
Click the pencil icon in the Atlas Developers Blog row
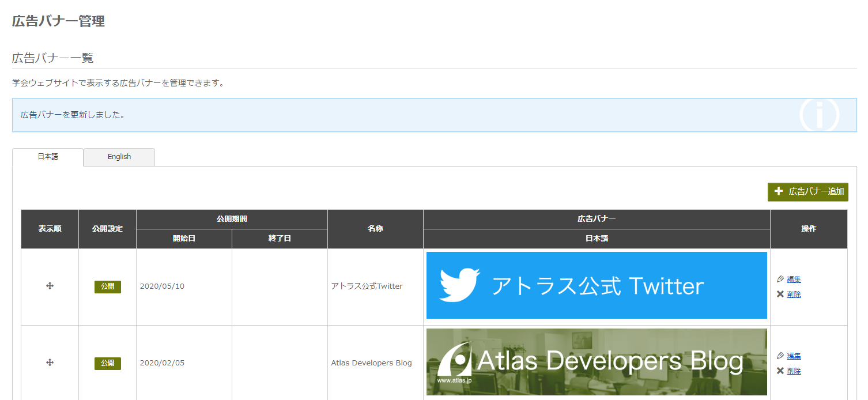[x=780, y=356]
